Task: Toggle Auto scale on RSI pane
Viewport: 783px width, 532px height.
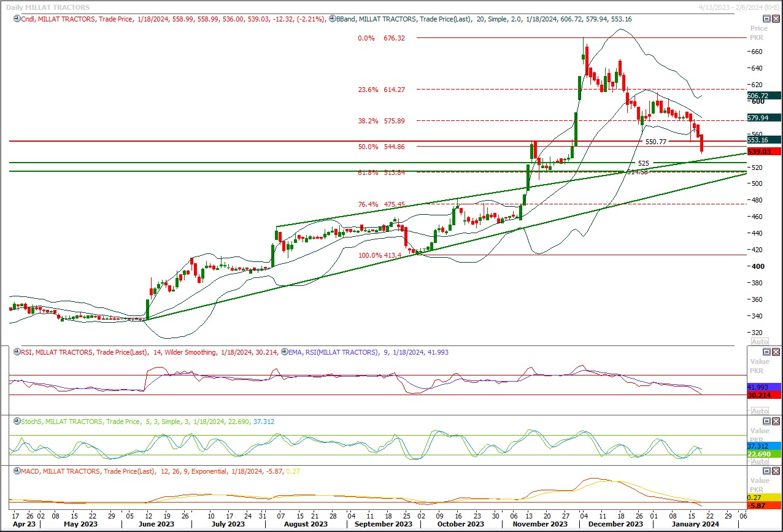Action: pyautogui.click(x=760, y=411)
